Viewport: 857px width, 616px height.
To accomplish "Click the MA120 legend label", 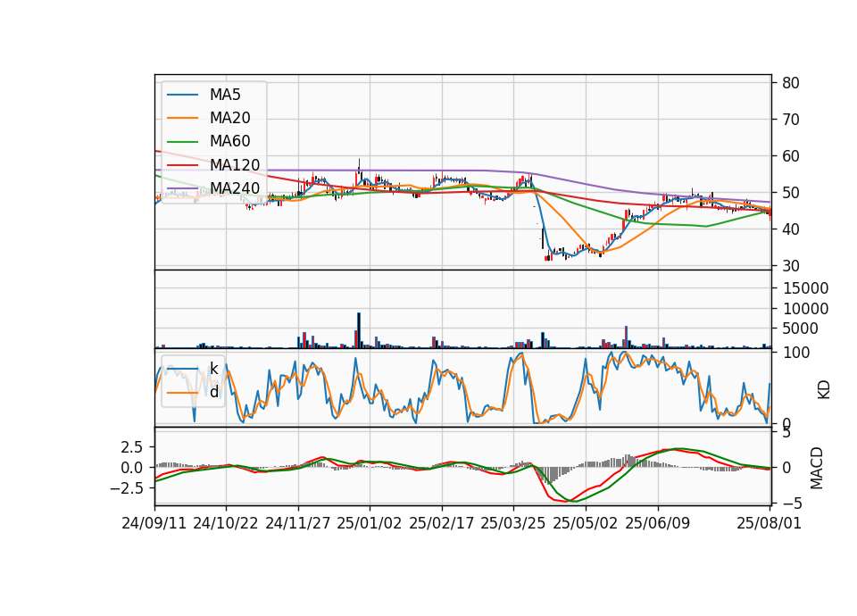I will click(235, 164).
